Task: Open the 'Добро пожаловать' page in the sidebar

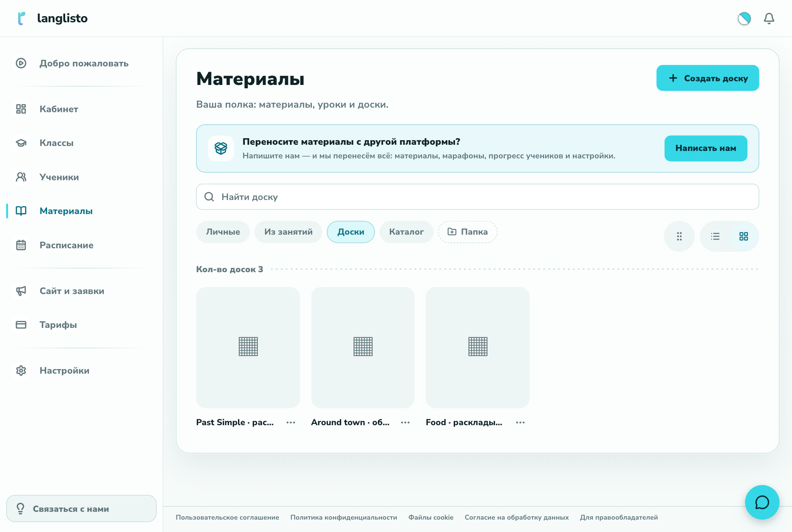Action: [x=81, y=63]
